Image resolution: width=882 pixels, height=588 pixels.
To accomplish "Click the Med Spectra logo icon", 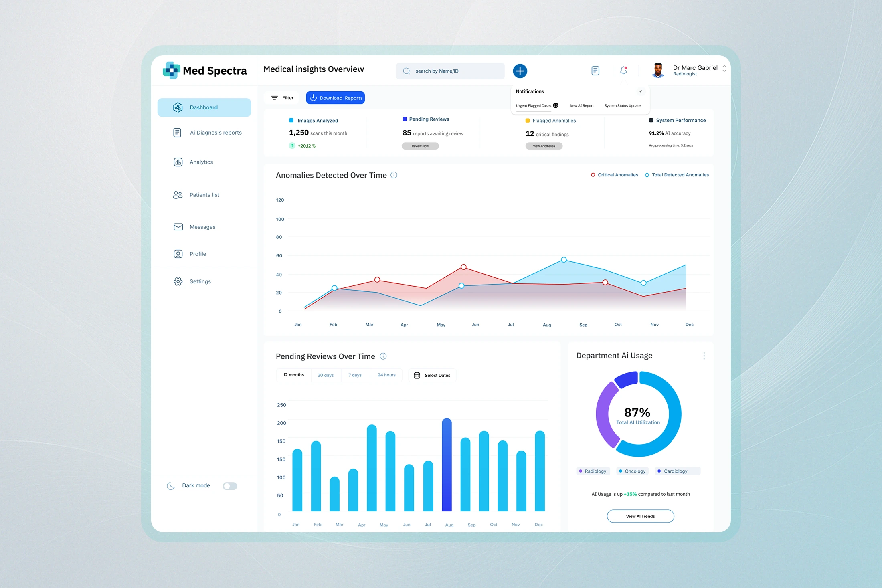I will coord(171,70).
